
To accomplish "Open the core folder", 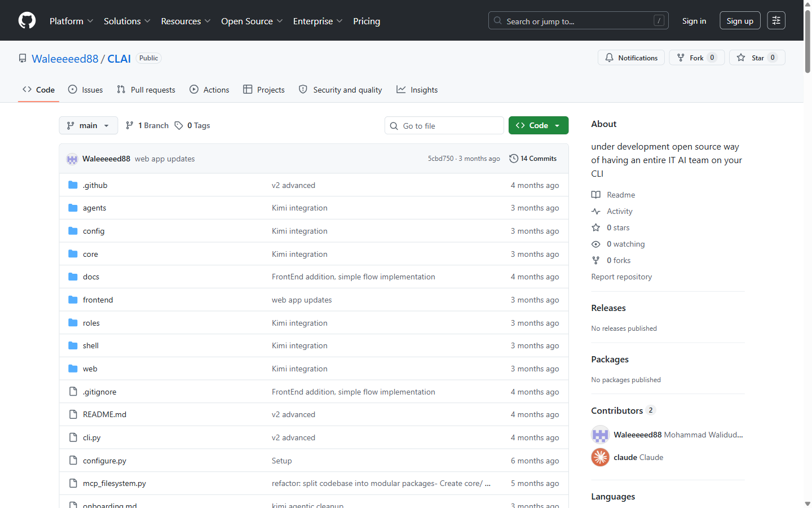I will click(90, 255).
